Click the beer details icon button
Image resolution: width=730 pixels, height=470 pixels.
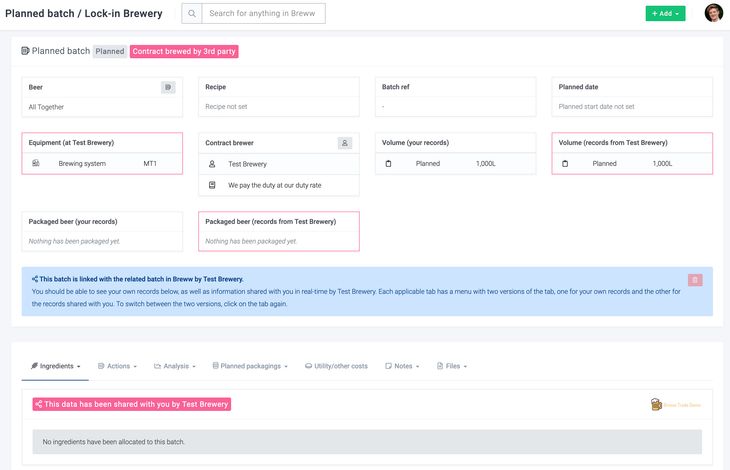[x=168, y=87]
